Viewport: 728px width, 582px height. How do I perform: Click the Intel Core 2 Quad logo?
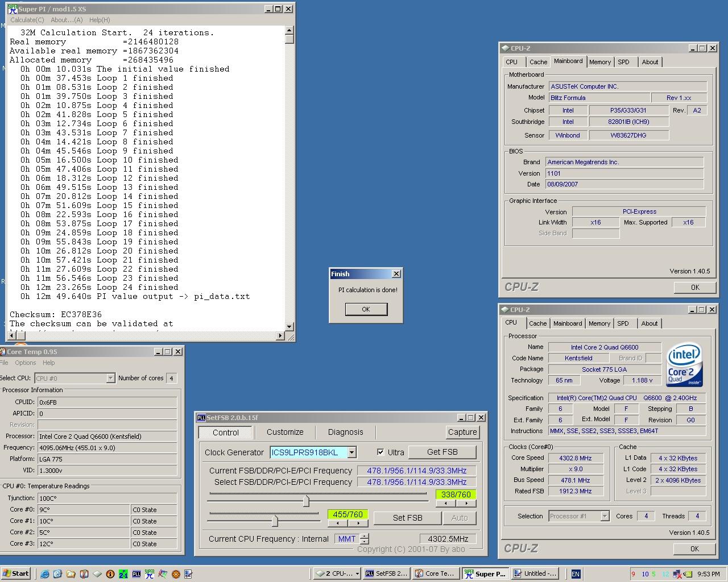(684, 364)
